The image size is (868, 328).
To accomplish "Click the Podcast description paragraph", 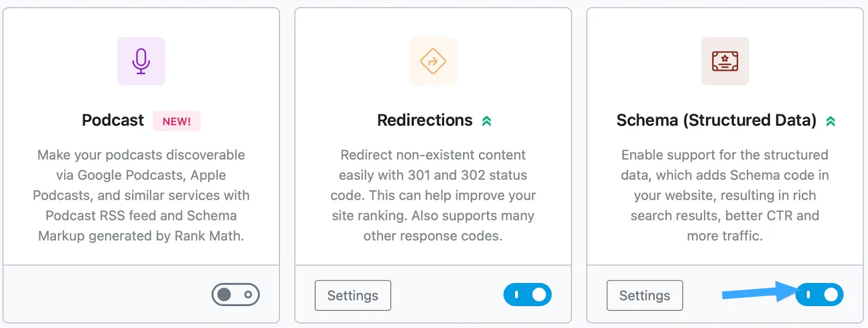I will pyautogui.click(x=141, y=195).
